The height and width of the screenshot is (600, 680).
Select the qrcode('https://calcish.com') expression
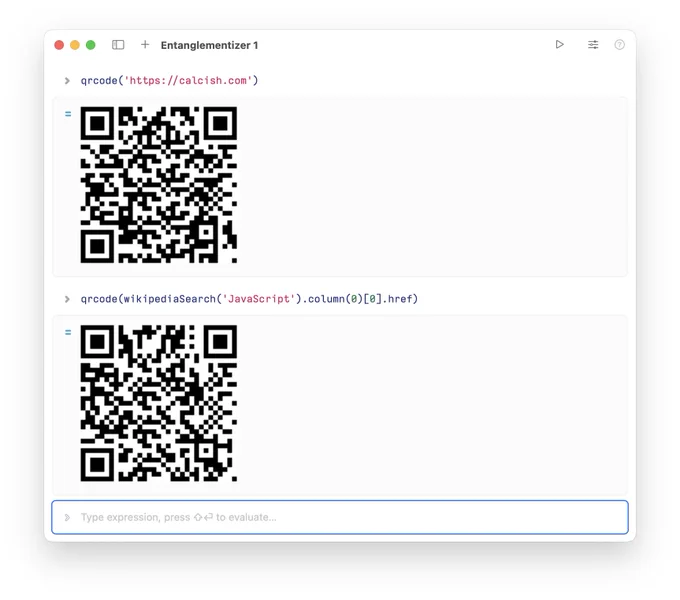click(x=169, y=81)
